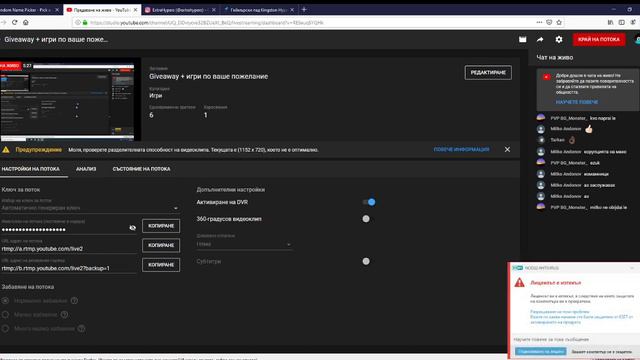Close the Random Name Picker tab
Viewport: 640px width, 360px height.
(57, 10)
